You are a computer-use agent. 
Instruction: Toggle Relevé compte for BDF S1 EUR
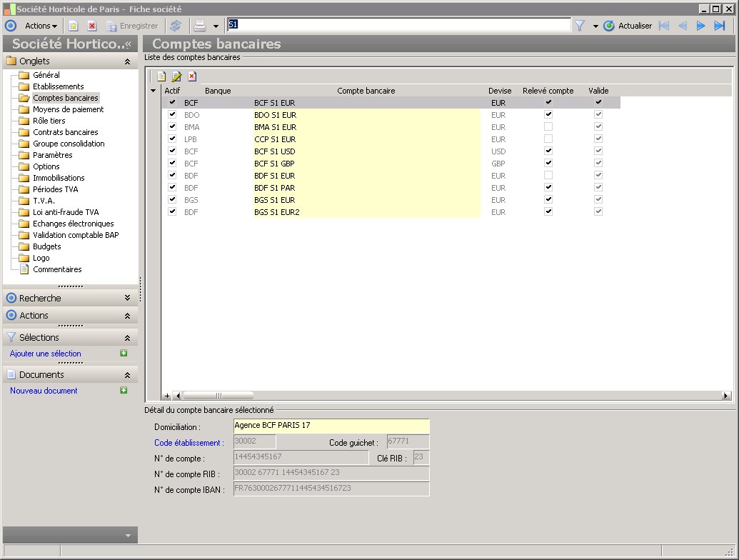pyautogui.click(x=548, y=176)
